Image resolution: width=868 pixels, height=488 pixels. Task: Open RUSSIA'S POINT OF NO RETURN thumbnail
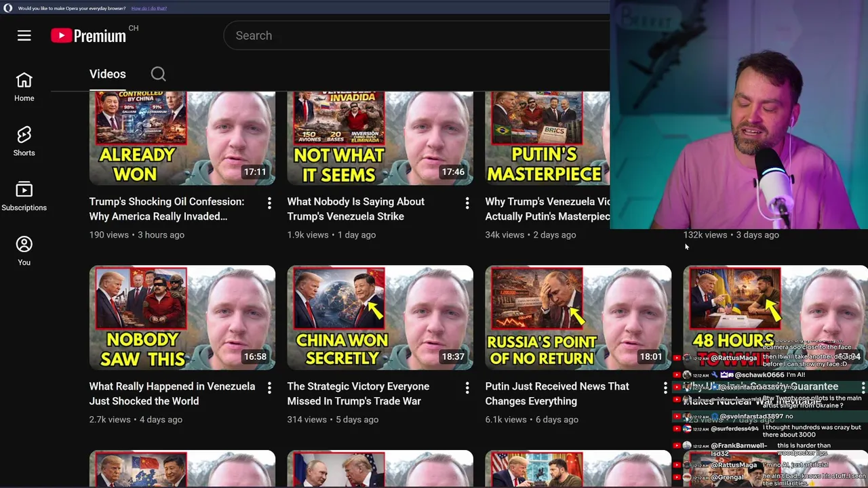(x=578, y=317)
